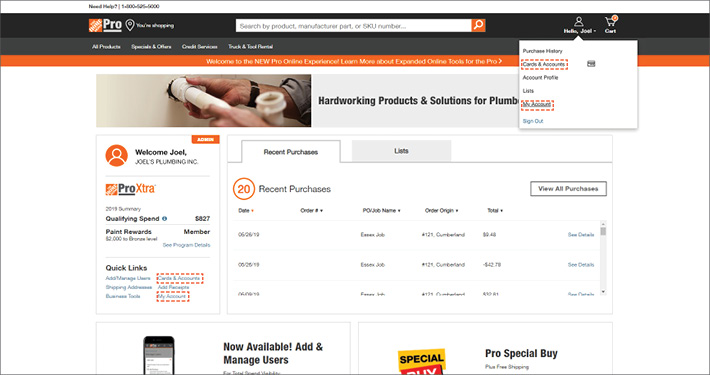Screen dimensions: 710x375
Task: Sort purchases by Date column
Action: click(246, 211)
